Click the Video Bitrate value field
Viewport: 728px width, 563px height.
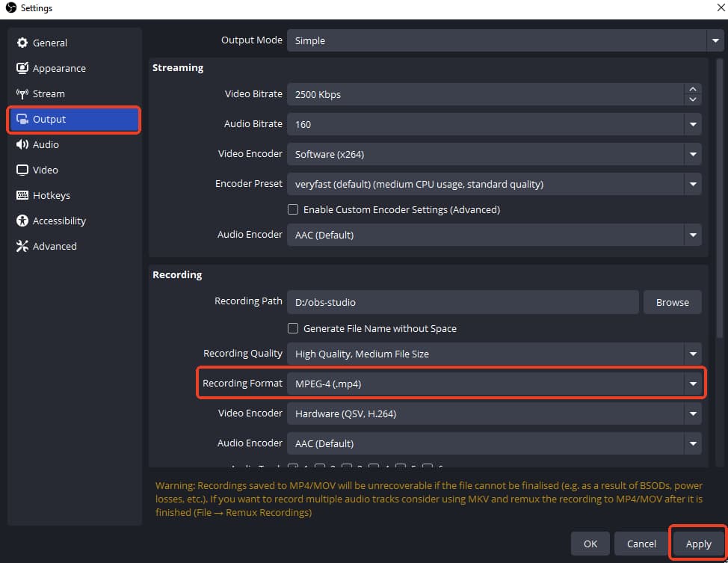coord(485,94)
